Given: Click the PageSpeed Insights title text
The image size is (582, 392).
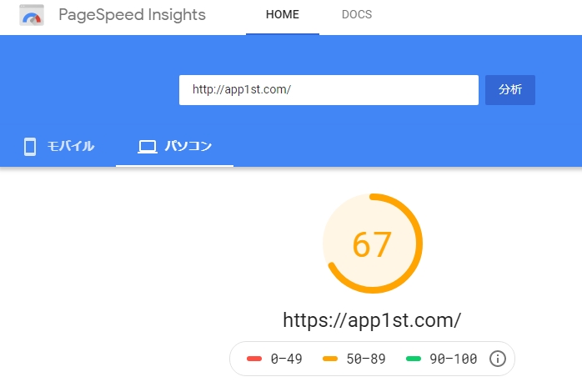Looking at the screenshot, I should click(x=132, y=15).
